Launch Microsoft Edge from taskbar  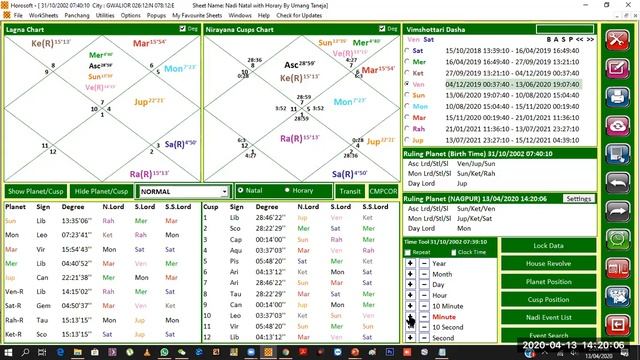[60, 352]
